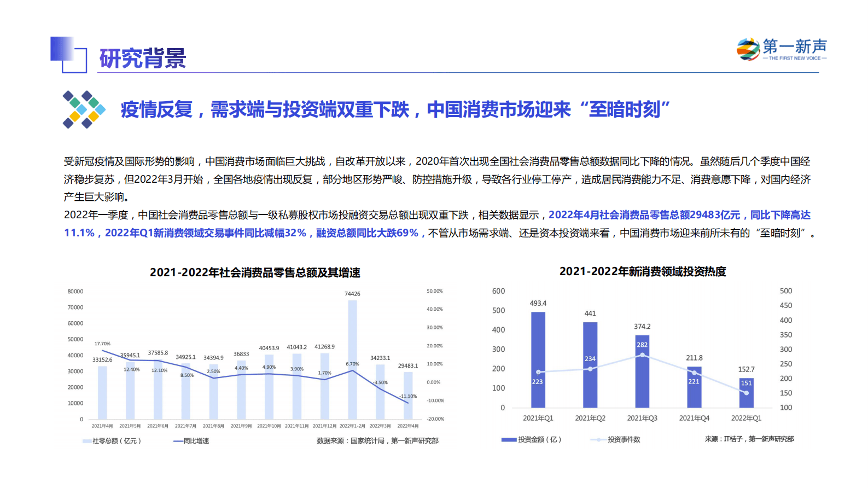Click the 2021年Q1 investment bar

point(538,360)
